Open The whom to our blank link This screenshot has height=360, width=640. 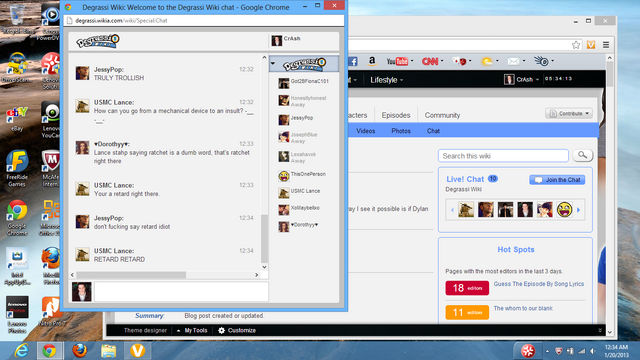523,308
